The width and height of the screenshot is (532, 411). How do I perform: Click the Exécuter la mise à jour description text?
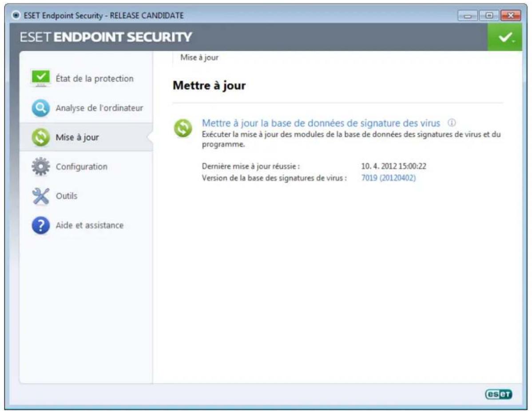(351, 139)
